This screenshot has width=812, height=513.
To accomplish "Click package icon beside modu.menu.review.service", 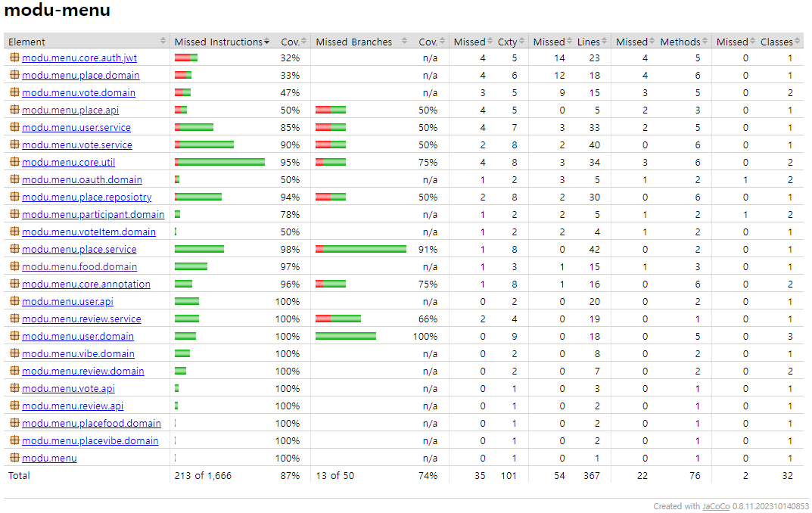I will click(14, 319).
